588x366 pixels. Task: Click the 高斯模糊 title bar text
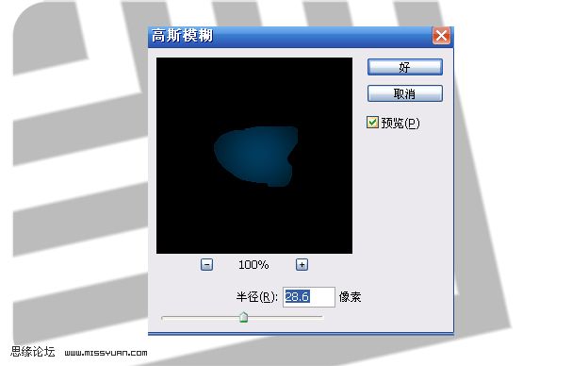(182, 36)
